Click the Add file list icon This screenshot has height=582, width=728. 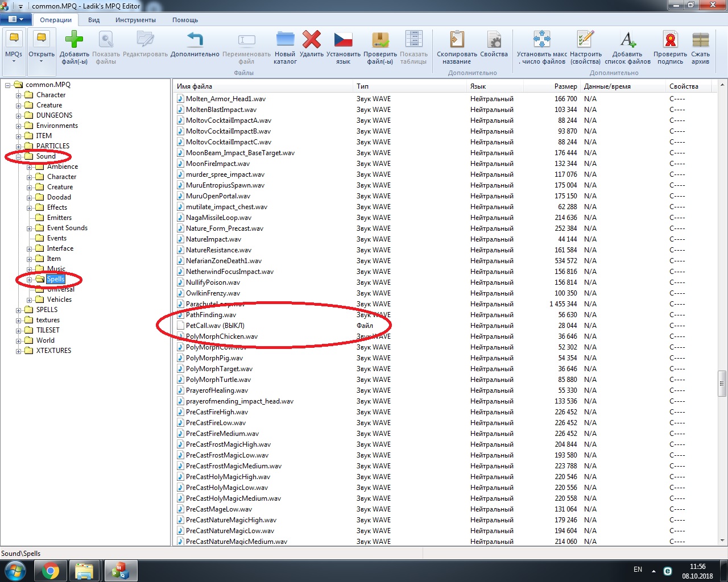[x=627, y=40]
